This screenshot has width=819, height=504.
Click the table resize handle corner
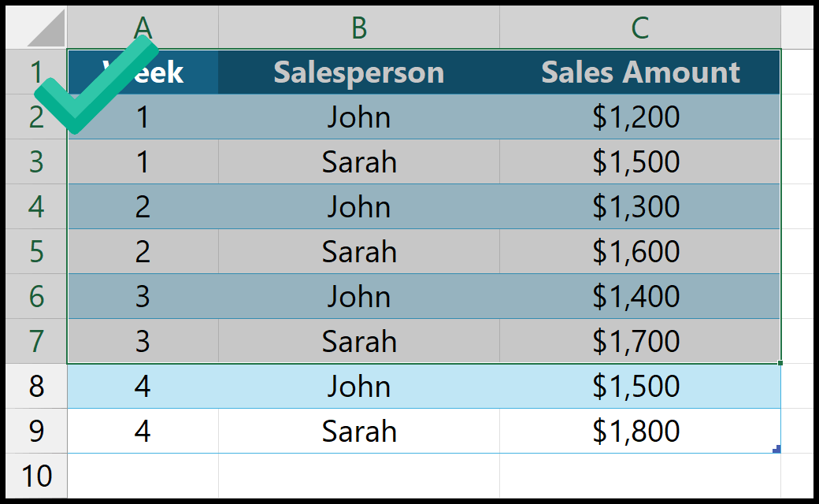[x=776, y=449]
